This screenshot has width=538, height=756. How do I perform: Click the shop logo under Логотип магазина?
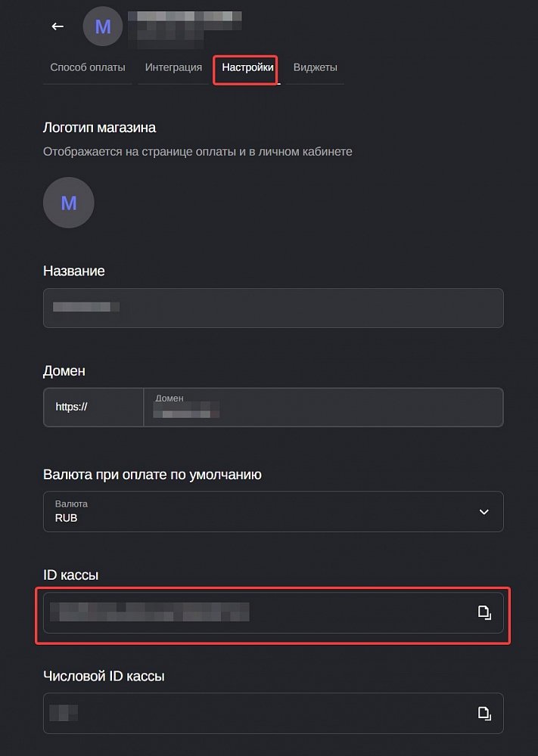click(x=68, y=203)
